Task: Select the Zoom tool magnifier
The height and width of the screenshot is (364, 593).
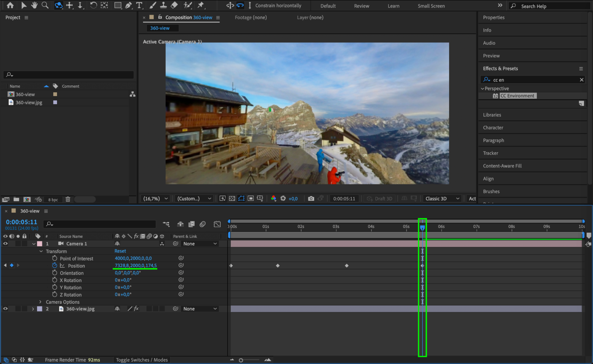Action: click(45, 5)
